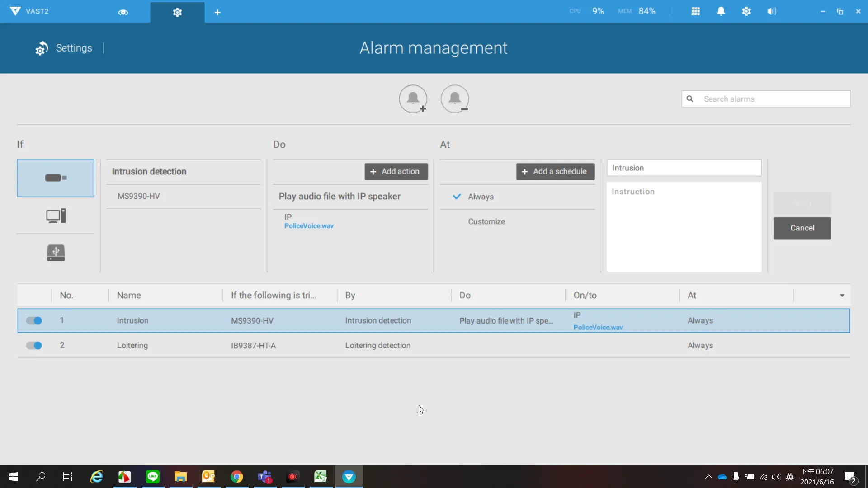Show hidden system tray icons chevron
868x488 pixels.
click(x=708, y=477)
